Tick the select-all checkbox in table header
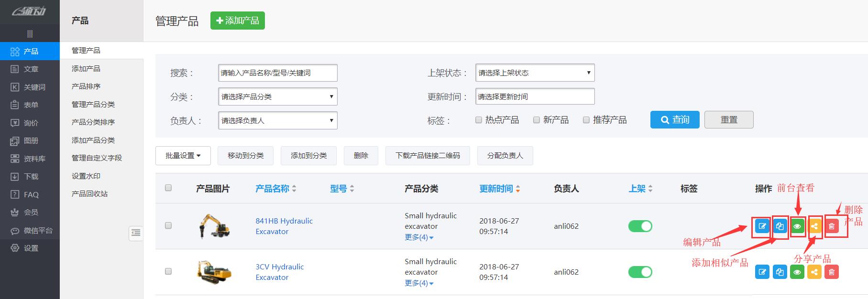The height and width of the screenshot is (299, 868). click(168, 188)
